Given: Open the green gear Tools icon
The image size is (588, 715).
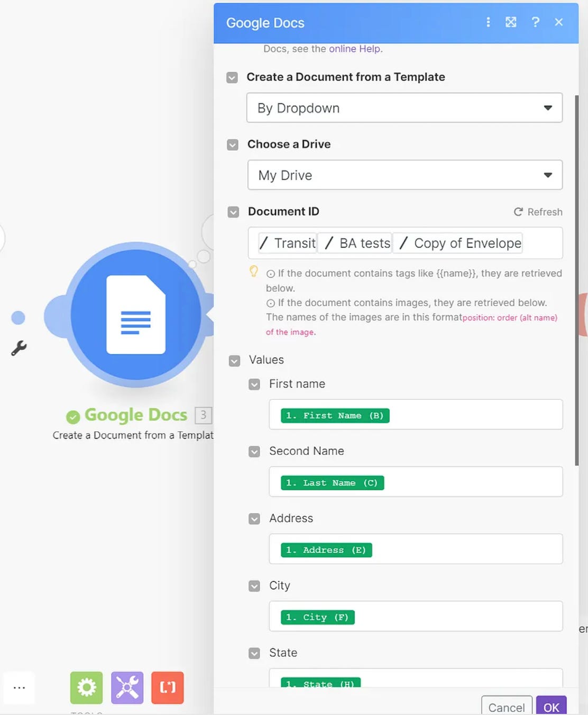Looking at the screenshot, I should coord(86,687).
